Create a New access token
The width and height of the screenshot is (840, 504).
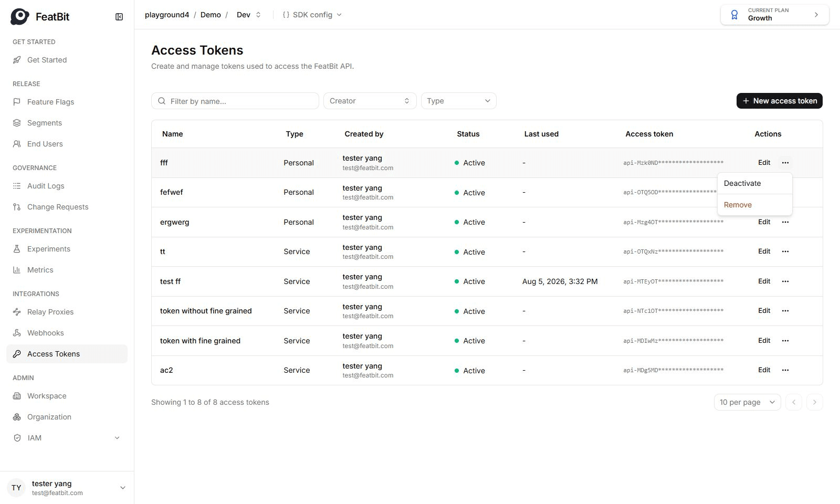[x=780, y=101]
